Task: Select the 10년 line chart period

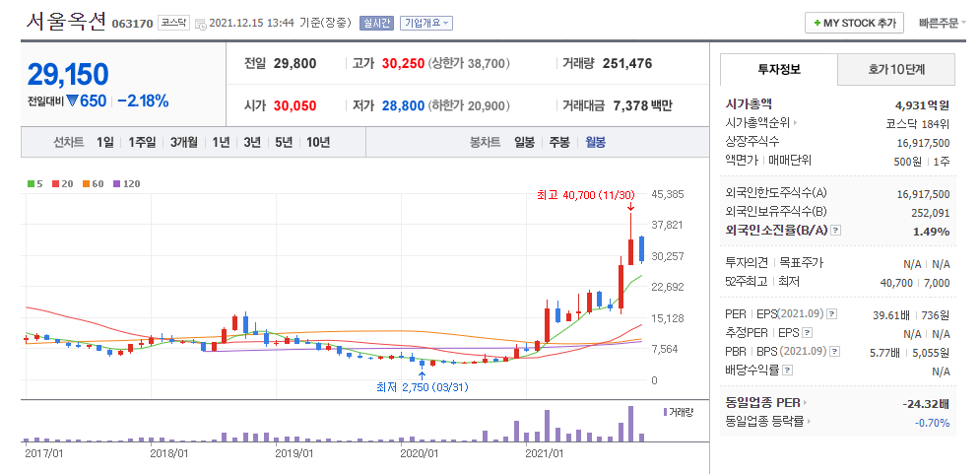Action: (x=318, y=142)
